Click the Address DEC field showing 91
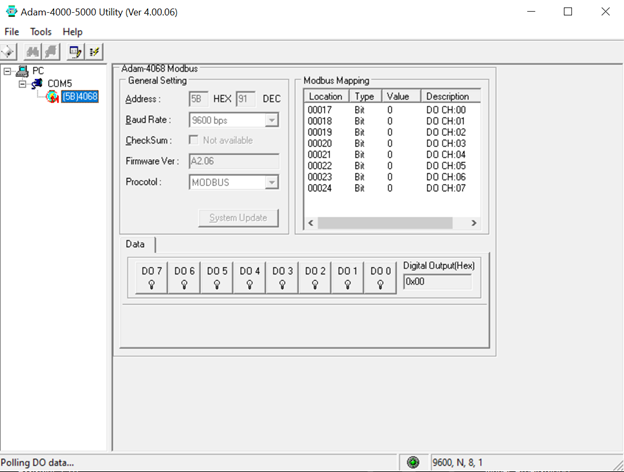 [x=246, y=99]
